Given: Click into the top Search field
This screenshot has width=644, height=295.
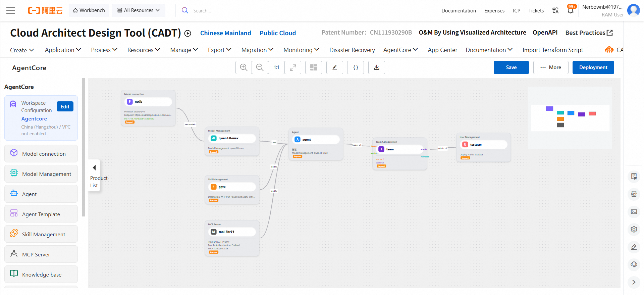Looking at the screenshot, I should [x=305, y=10].
